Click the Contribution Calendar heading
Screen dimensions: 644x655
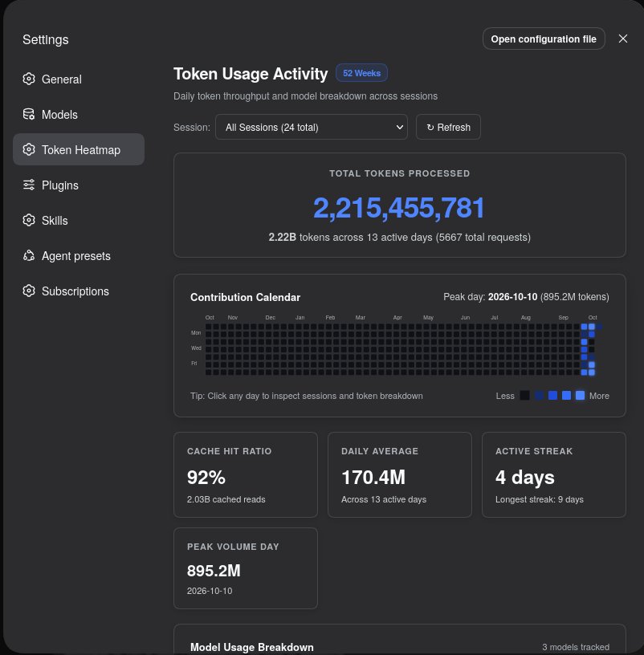(x=245, y=297)
